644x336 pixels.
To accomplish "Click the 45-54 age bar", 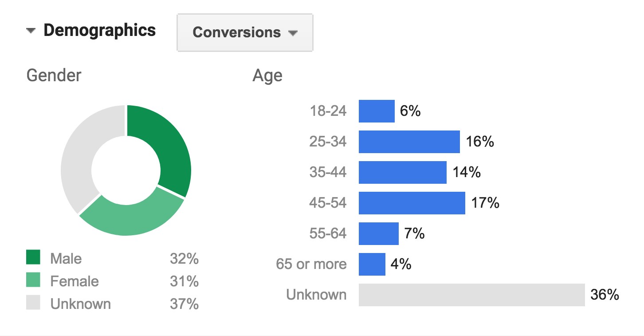I will click(x=412, y=203).
